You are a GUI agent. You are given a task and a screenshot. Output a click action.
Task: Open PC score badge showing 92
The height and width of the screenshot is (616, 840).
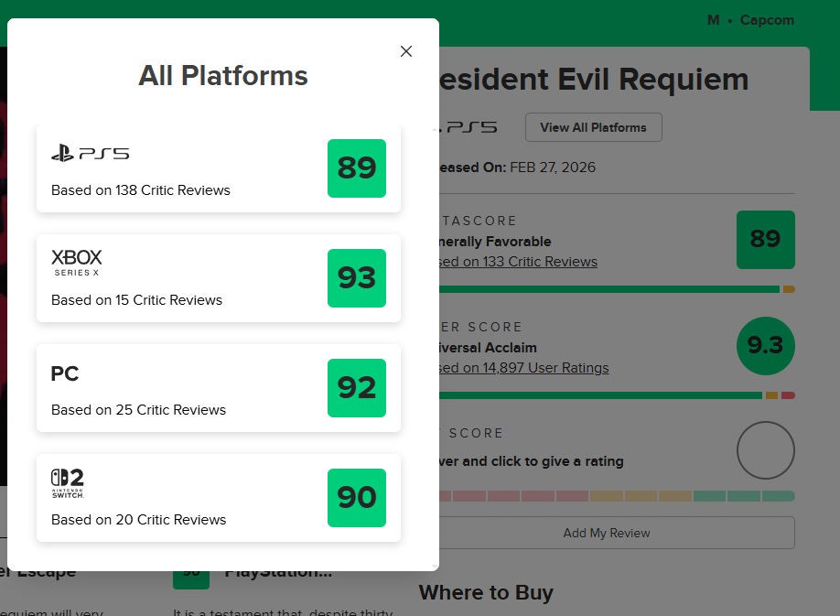pyautogui.click(x=357, y=388)
